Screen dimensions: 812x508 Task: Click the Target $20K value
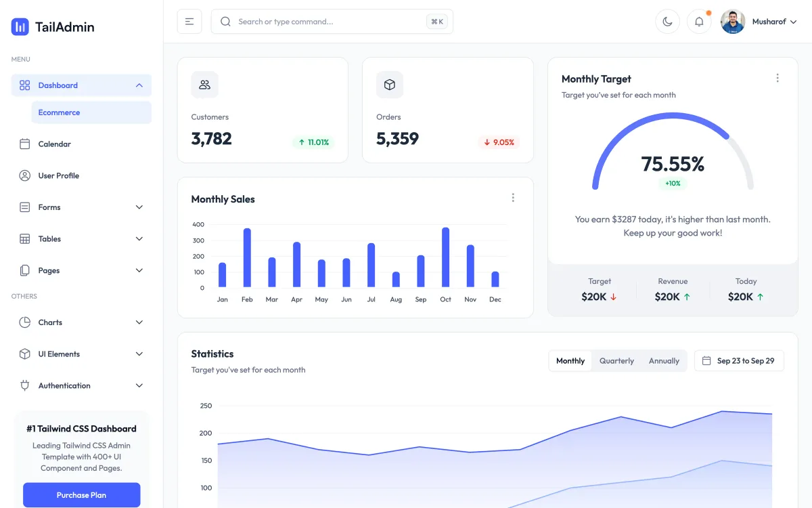tap(600, 297)
